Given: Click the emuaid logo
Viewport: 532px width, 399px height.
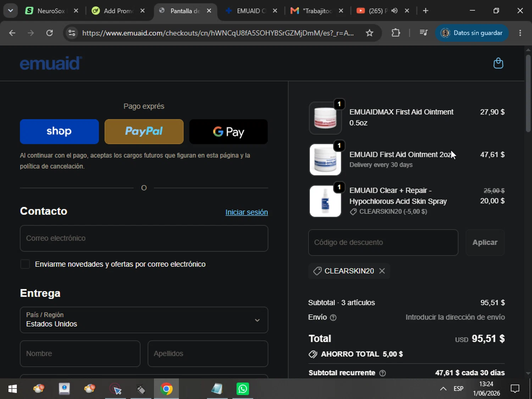Looking at the screenshot, I should pos(51,63).
